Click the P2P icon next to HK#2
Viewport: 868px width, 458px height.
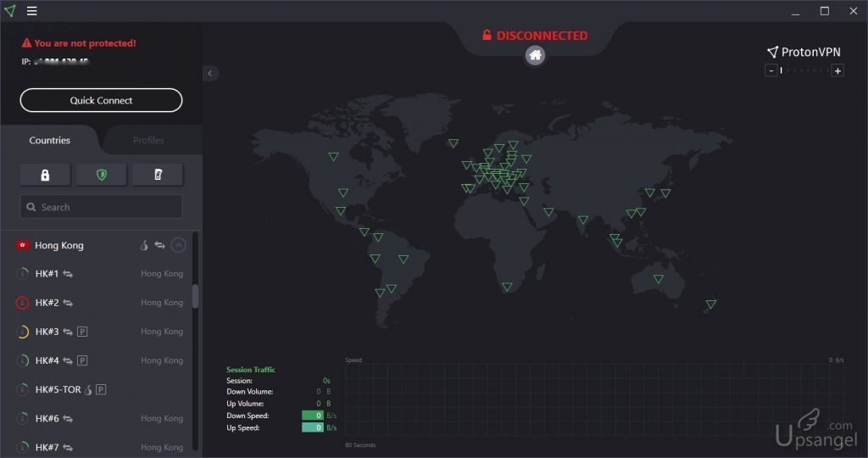pos(68,303)
